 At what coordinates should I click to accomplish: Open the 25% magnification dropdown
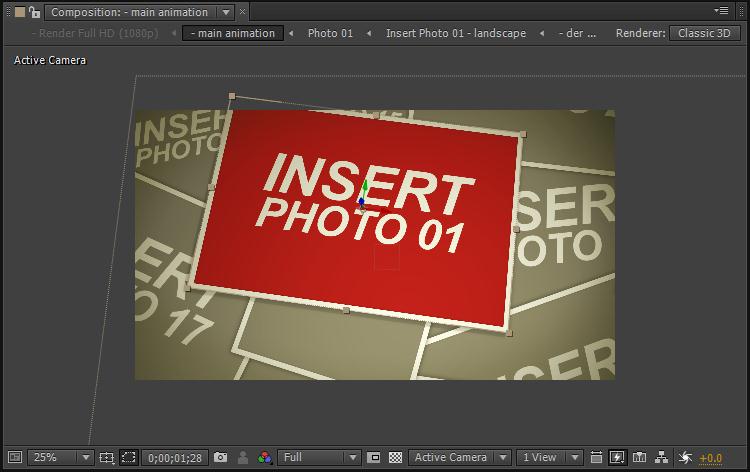(x=60, y=457)
